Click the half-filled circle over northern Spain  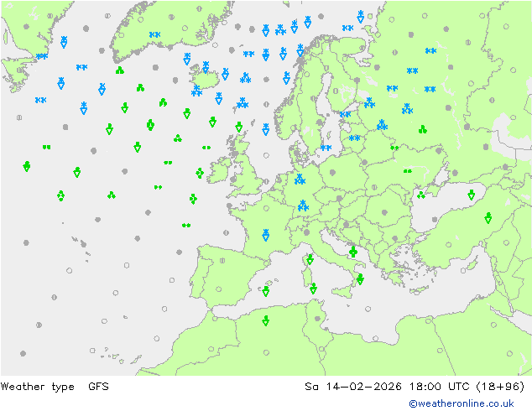[x=222, y=261]
